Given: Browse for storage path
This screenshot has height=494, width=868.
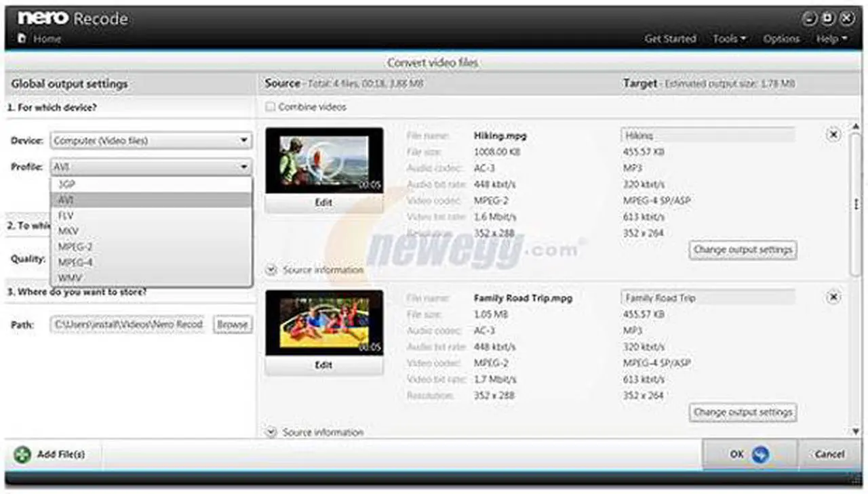Looking at the screenshot, I should pos(233,325).
